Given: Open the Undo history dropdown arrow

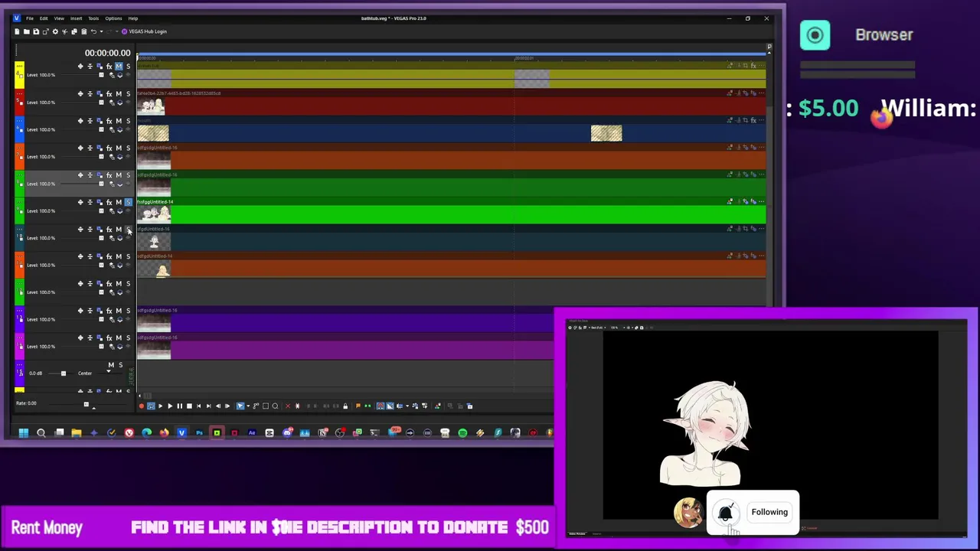Looking at the screenshot, I should pyautogui.click(x=101, y=31).
